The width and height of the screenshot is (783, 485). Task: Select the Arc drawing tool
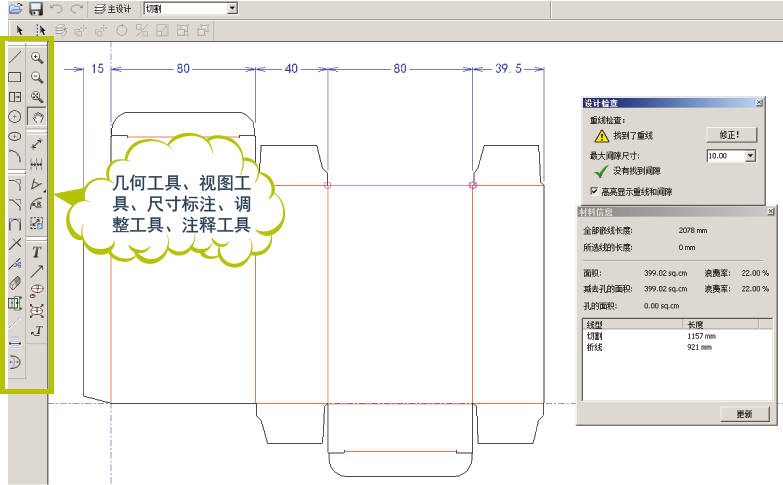tap(15, 155)
